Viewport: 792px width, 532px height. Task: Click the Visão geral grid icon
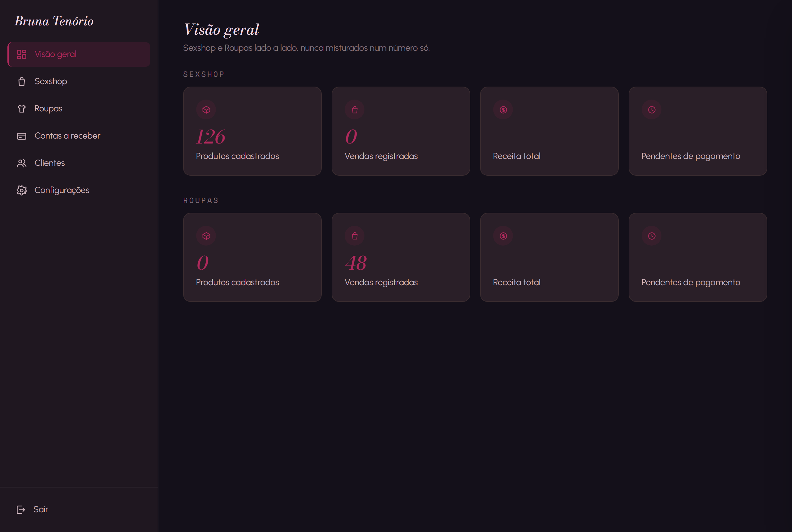pyautogui.click(x=22, y=54)
